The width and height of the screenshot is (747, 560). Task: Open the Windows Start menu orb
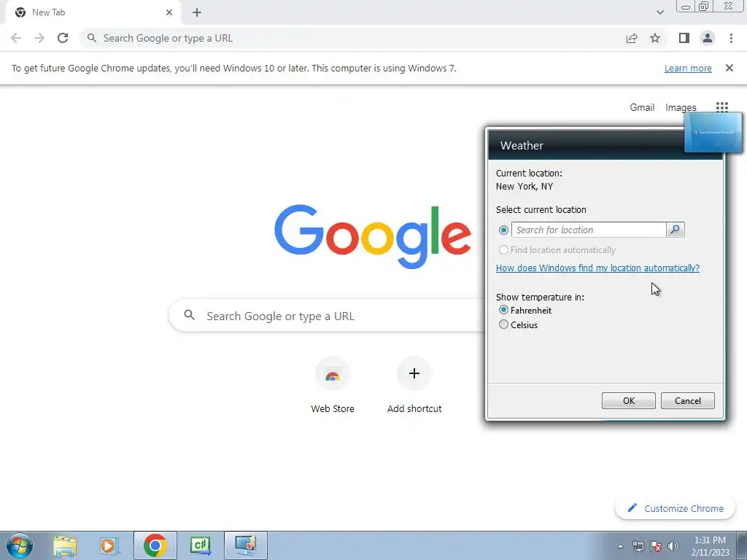coord(20,545)
